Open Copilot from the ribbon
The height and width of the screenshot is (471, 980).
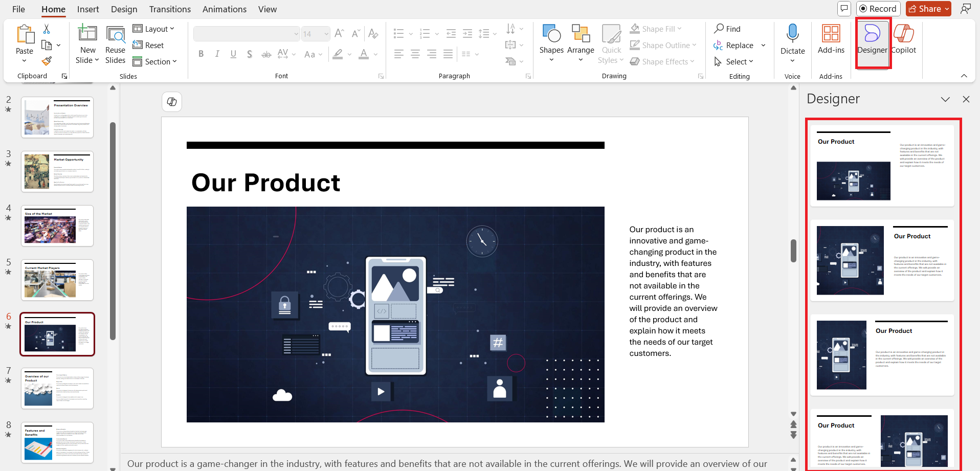pos(904,39)
